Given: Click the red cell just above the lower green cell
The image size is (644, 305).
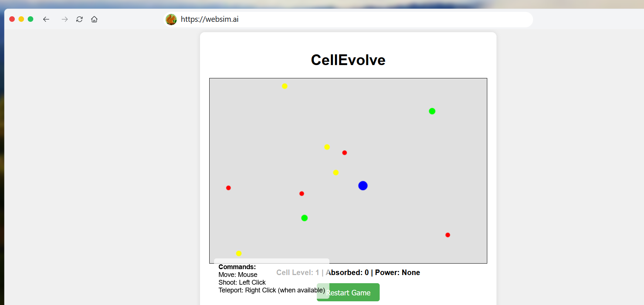Looking at the screenshot, I should pos(302,194).
